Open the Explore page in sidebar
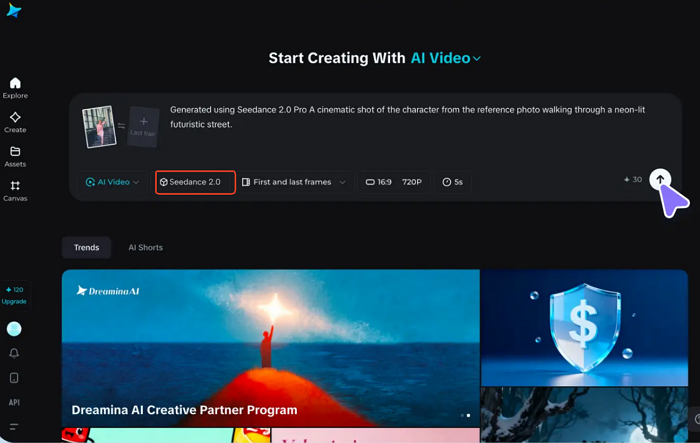 15,88
